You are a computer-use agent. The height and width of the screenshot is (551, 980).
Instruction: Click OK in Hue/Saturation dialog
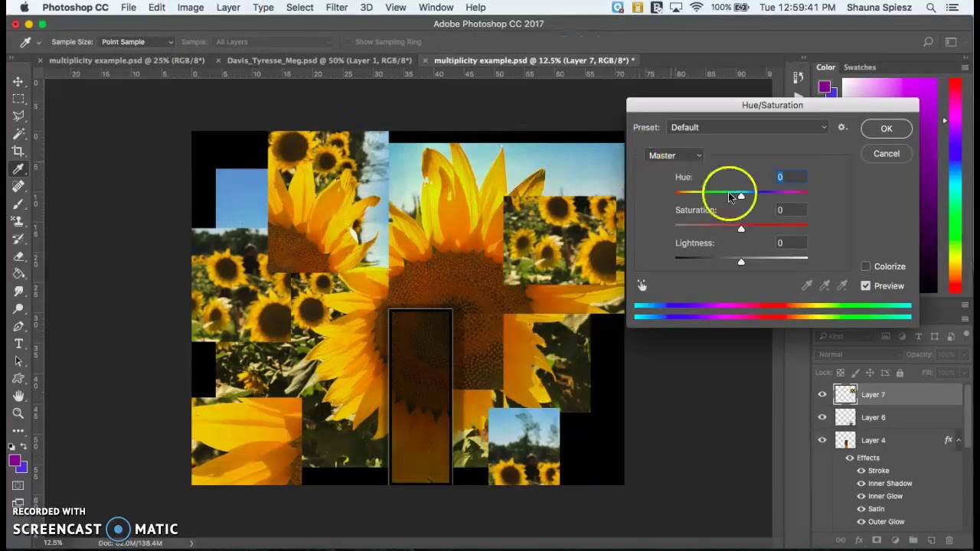click(x=886, y=129)
